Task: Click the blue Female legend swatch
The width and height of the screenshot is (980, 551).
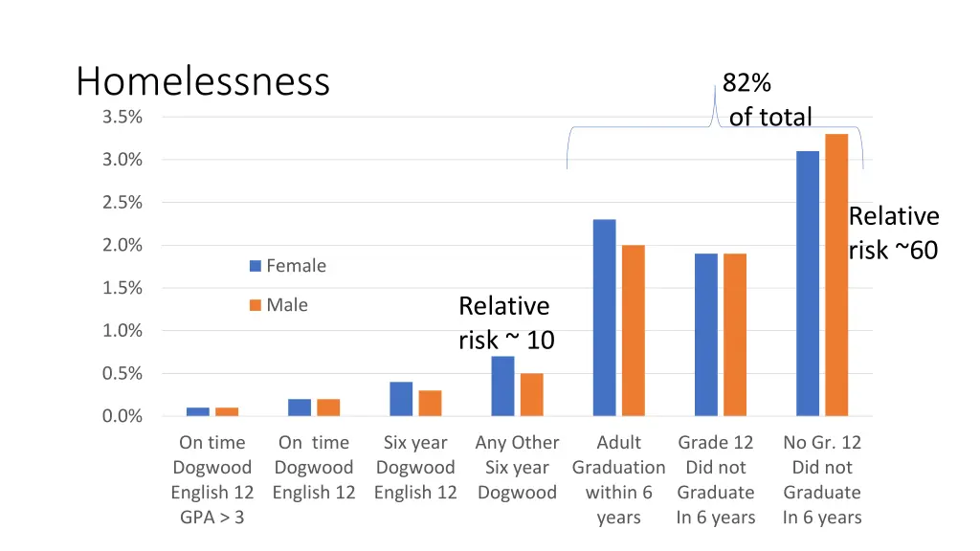Action: pyautogui.click(x=256, y=266)
